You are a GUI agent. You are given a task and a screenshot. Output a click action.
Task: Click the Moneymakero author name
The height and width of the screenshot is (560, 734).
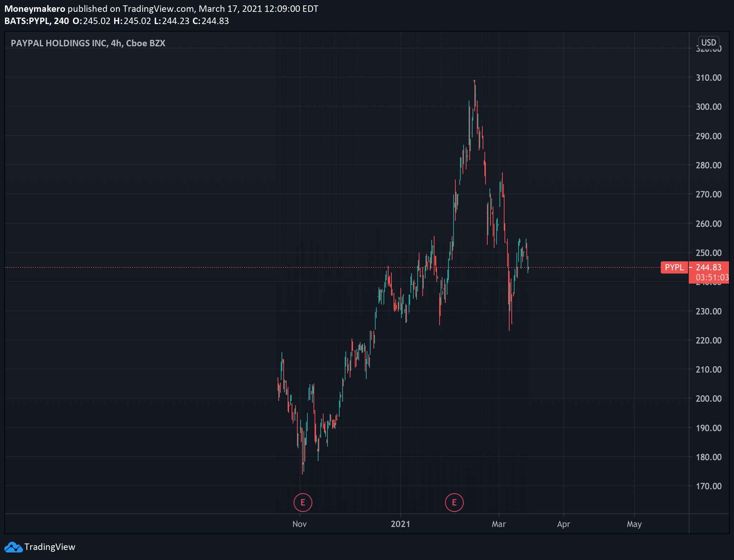pos(35,9)
